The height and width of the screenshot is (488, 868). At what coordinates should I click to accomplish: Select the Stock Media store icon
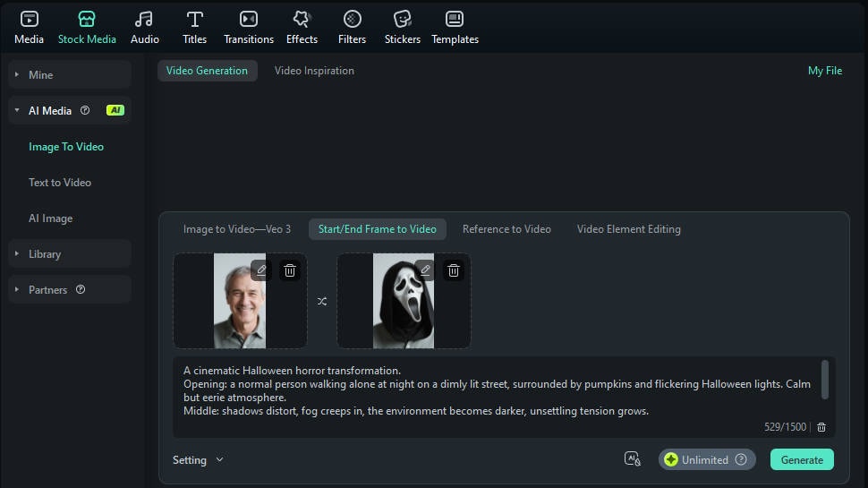87,20
